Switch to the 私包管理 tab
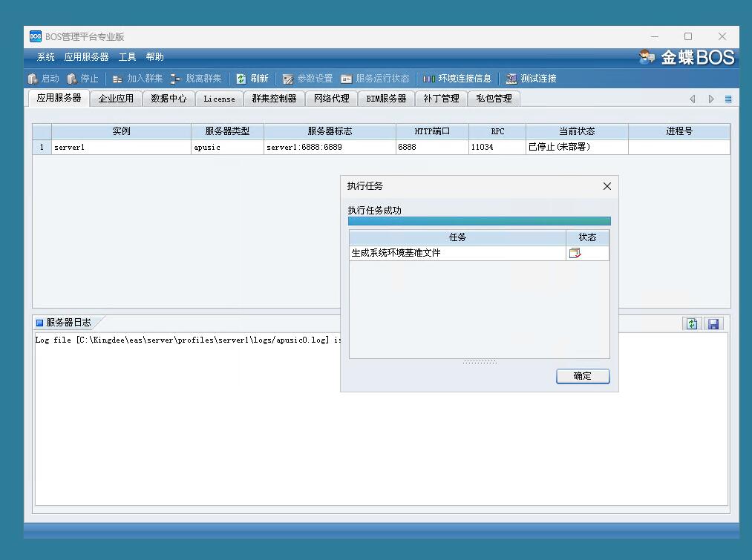This screenshot has width=752, height=560. 494,99
